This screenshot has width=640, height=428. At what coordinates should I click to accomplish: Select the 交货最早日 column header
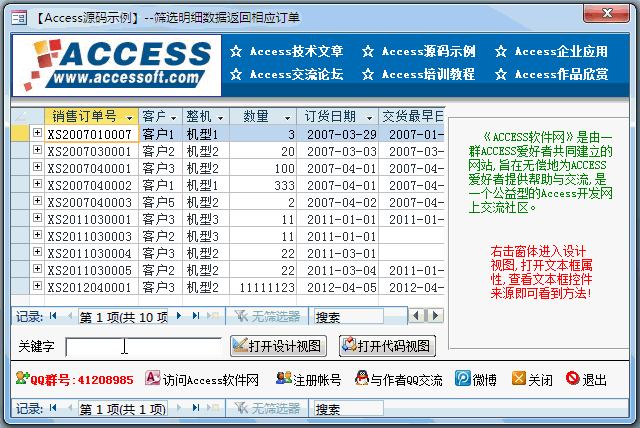pyautogui.click(x=411, y=117)
